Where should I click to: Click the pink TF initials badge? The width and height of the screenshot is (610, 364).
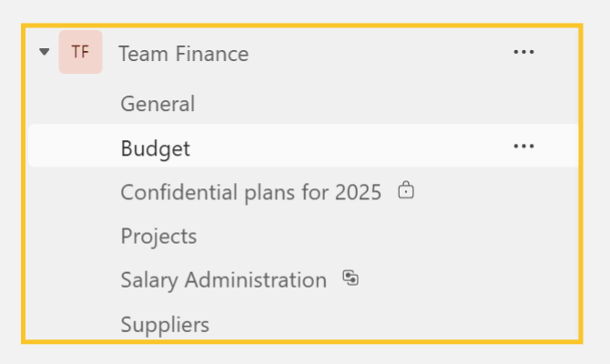point(80,52)
